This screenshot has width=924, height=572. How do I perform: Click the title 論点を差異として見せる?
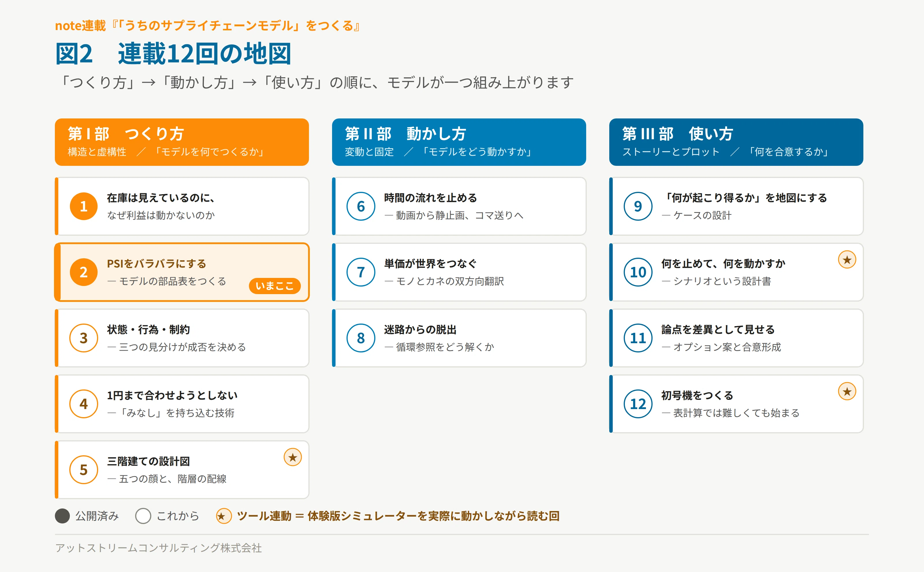[718, 330]
